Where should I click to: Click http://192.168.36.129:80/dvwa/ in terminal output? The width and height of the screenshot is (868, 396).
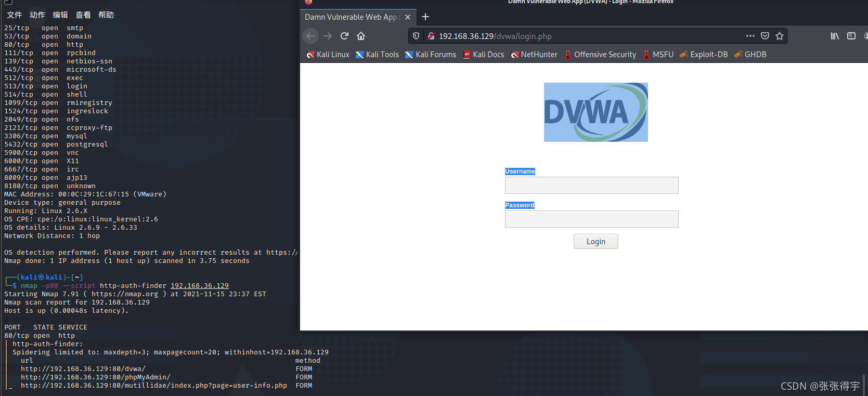click(x=83, y=369)
